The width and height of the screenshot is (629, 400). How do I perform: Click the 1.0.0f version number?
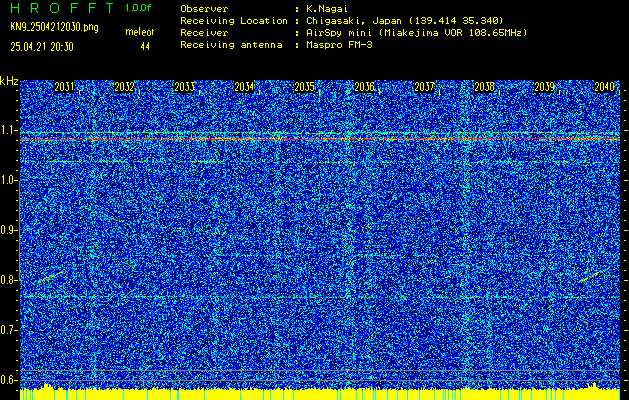[x=138, y=8]
